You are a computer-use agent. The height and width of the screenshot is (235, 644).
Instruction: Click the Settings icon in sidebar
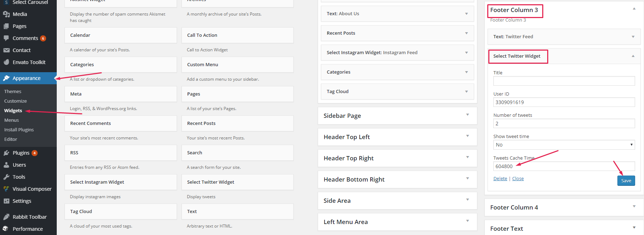6,201
